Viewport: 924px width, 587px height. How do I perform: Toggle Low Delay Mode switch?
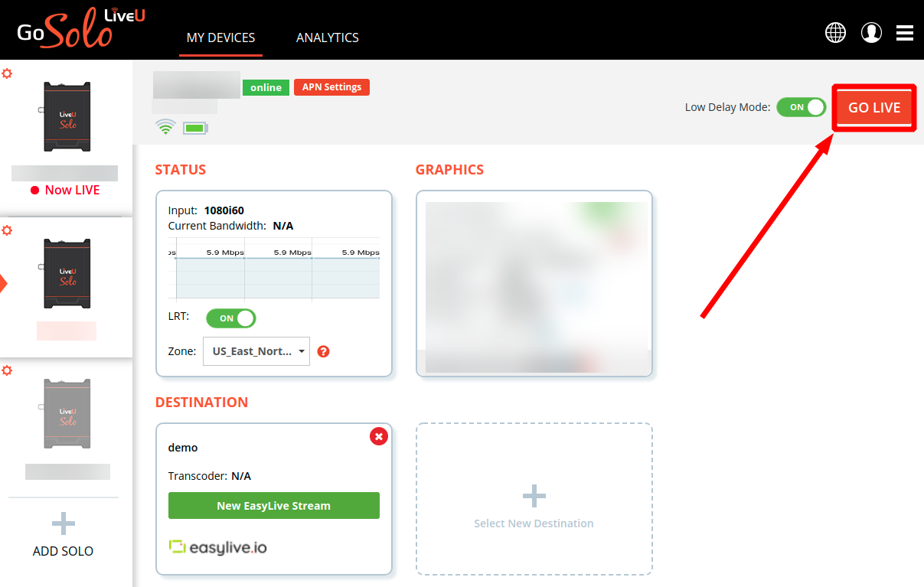click(x=802, y=107)
